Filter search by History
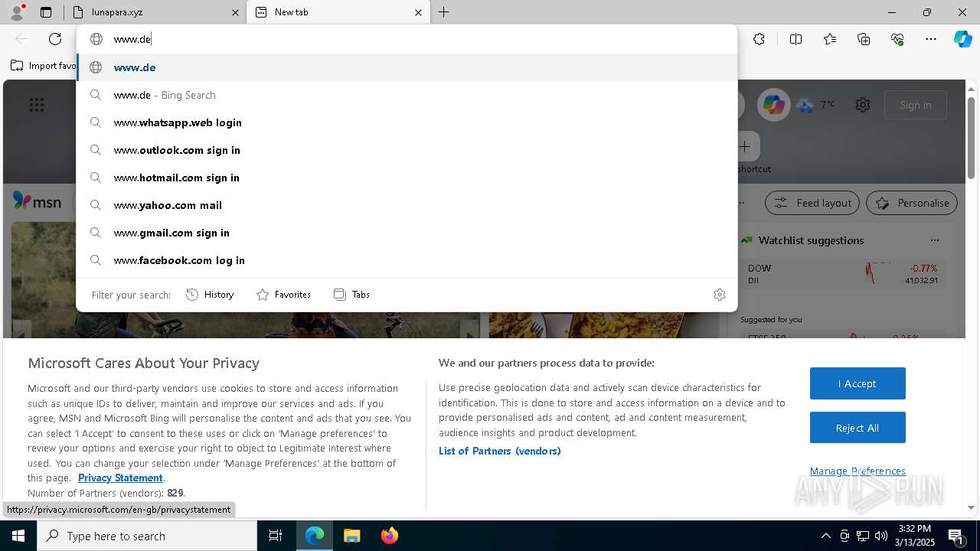 (210, 295)
